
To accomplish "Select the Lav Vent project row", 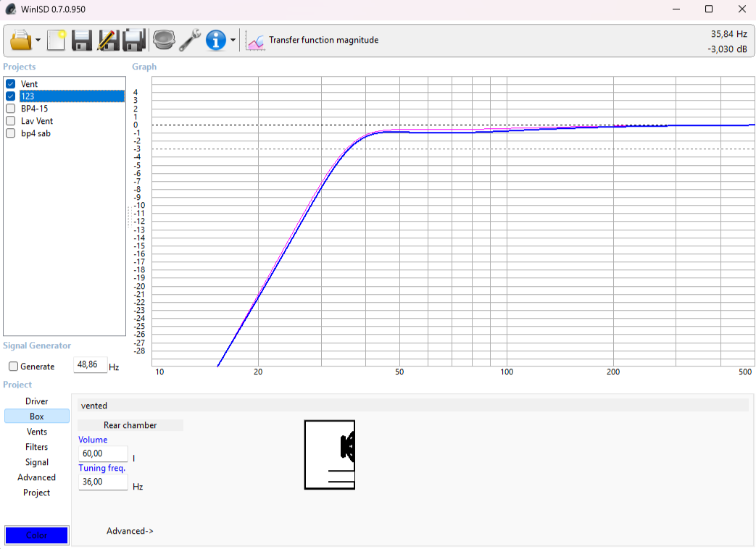I will coord(72,121).
